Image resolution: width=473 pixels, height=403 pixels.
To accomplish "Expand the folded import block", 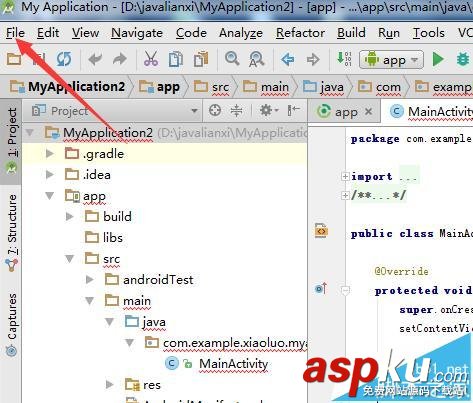I will pos(345,176).
